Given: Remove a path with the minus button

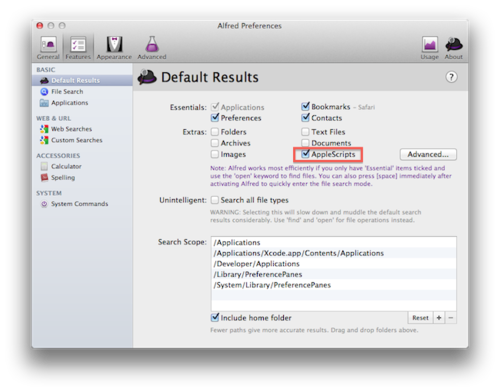Looking at the screenshot, I should [x=451, y=318].
